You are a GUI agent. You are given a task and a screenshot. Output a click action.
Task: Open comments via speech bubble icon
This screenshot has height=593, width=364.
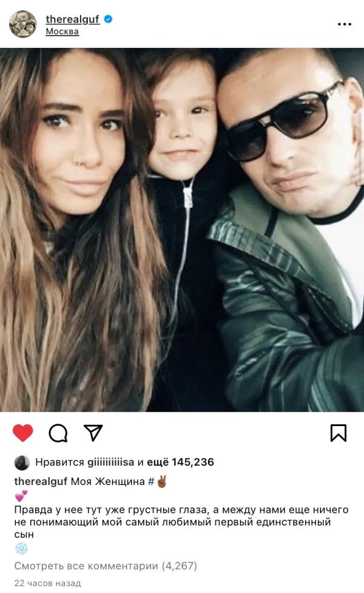(58, 433)
